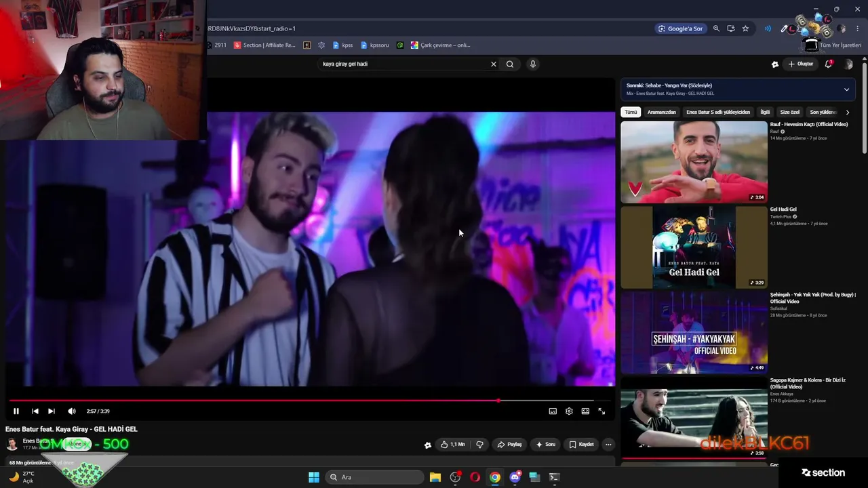Open the Rauf - Hevesim Kaçtı thumbnail
The height and width of the screenshot is (488, 868).
click(x=694, y=161)
